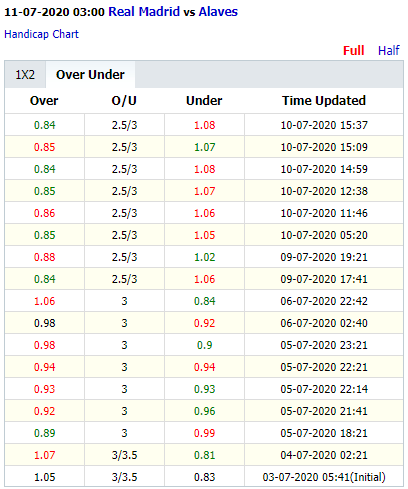
Task: Select the 1X2 tab
Action: click(25, 75)
